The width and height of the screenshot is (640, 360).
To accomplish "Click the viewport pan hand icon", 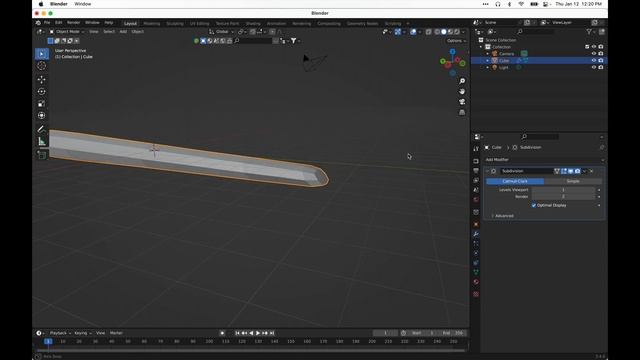I will (x=462, y=91).
